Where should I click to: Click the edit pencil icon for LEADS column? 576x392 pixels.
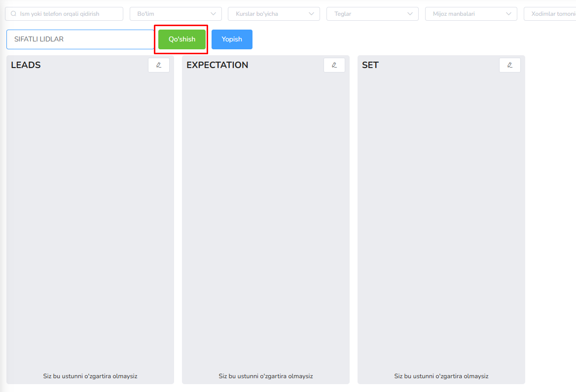pyautogui.click(x=158, y=65)
